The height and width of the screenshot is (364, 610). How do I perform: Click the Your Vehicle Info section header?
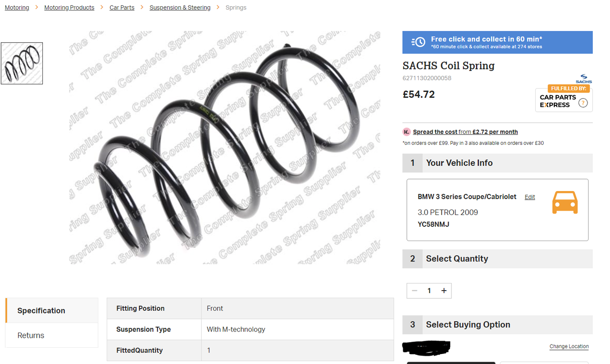(498, 163)
